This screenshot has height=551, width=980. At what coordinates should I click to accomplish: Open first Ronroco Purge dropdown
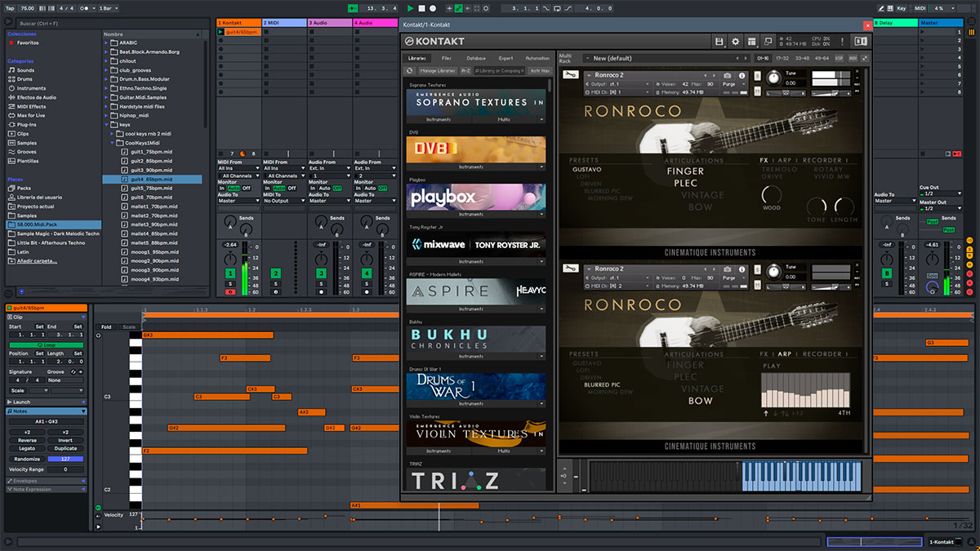(733, 84)
